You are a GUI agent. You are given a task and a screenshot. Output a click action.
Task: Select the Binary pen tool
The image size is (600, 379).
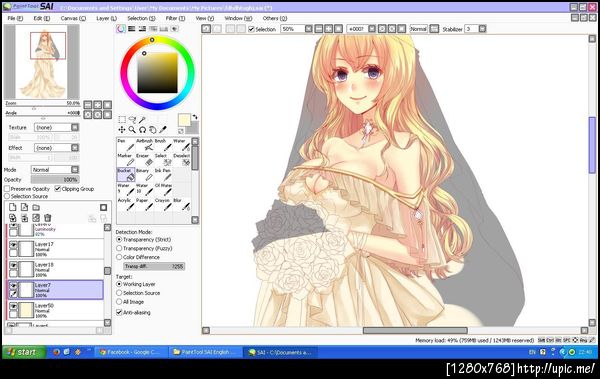[145, 175]
